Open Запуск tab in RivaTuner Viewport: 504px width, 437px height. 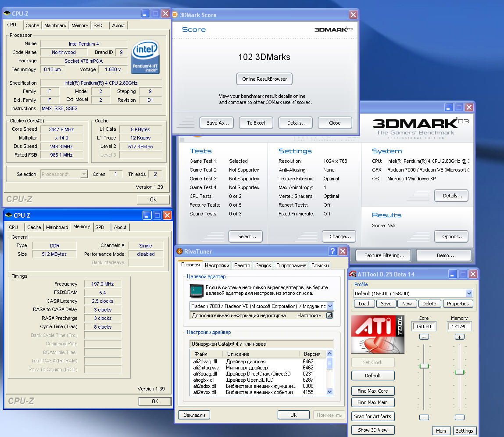[263, 265]
